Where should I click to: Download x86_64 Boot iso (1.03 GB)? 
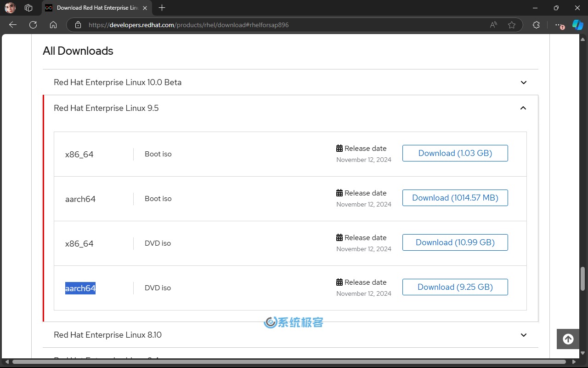(455, 153)
